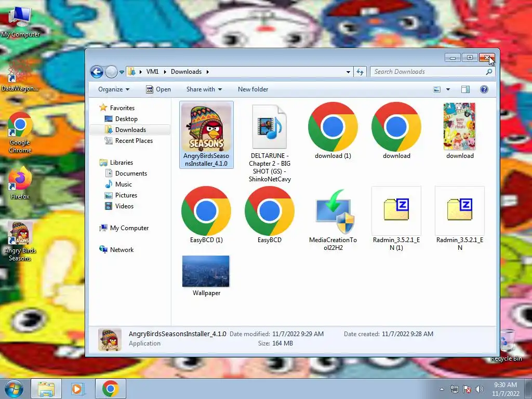
Task: Click the Chrome taskbar button
Action: pos(110,389)
